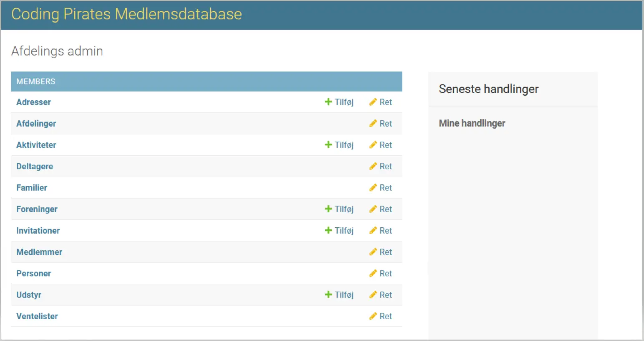Open the Adresser list

click(33, 102)
